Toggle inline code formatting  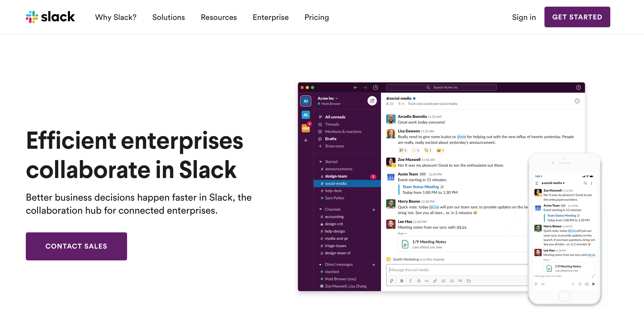click(427, 281)
